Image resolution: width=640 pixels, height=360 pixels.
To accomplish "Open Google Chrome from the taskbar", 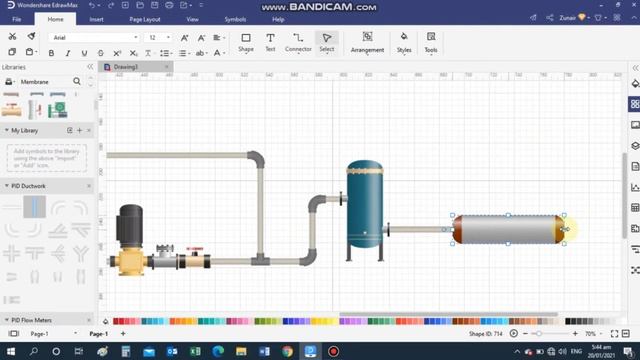I will click(x=287, y=351).
